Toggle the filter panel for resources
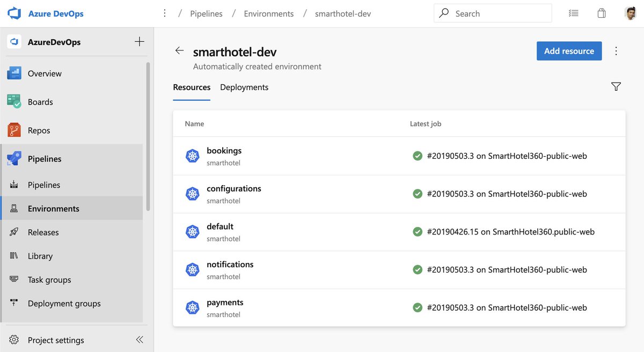This screenshot has width=644, height=352. 616,86
